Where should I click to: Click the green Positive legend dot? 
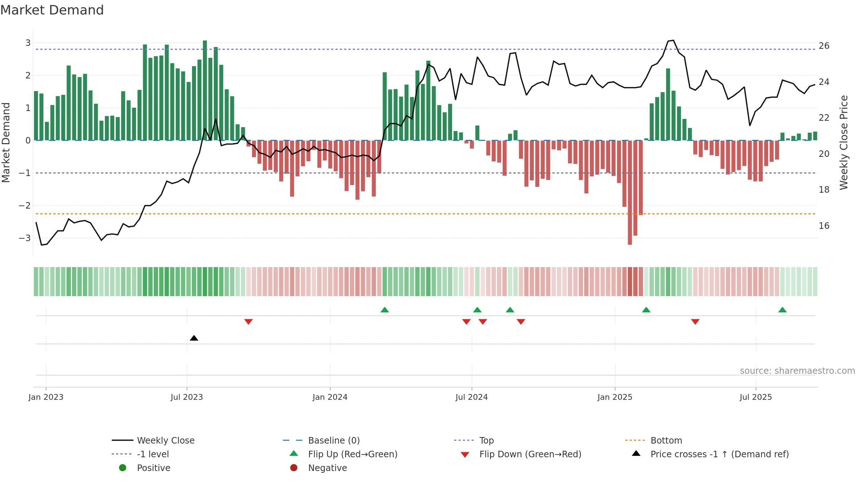[x=123, y=468]
